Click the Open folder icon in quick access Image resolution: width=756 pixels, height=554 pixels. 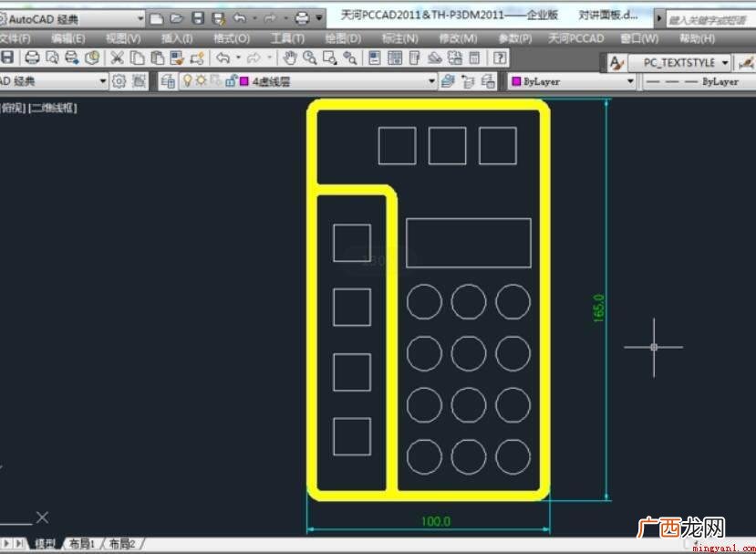pyautogui.click(x=177, y=19)
